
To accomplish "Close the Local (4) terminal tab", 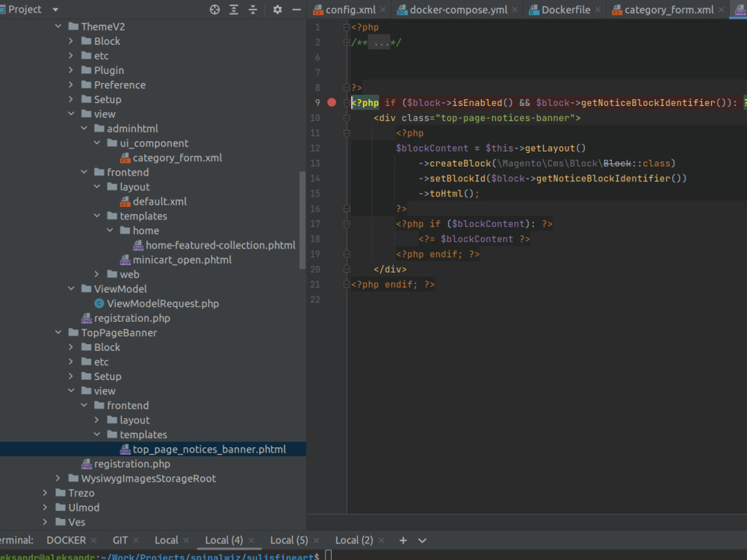I will point(251,540).
